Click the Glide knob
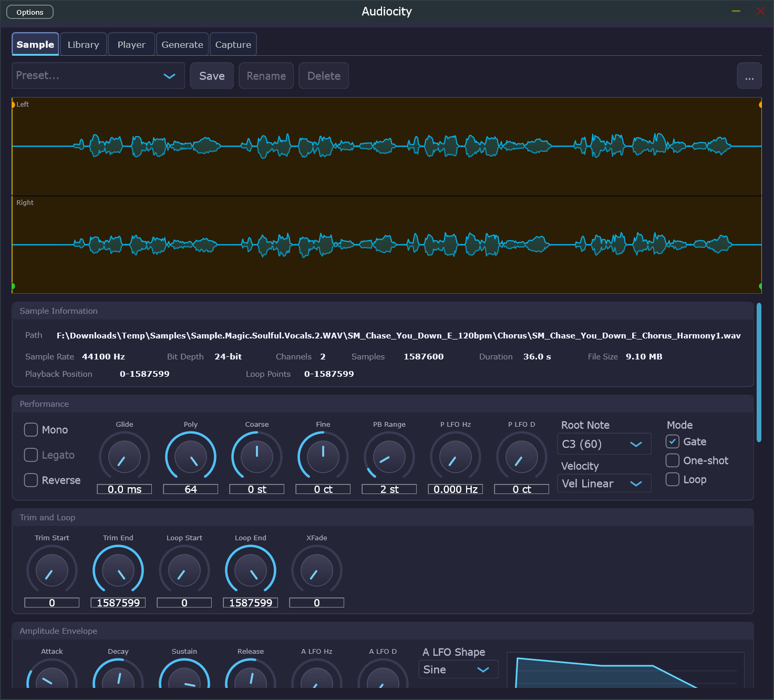The width and height of the screenshot is (774, 700). point(125,457)
